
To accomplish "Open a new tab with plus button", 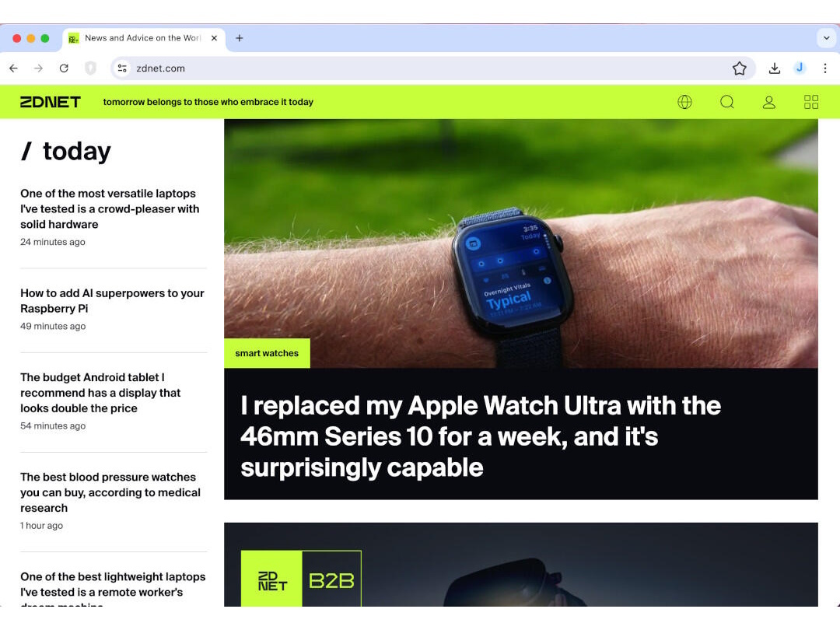I will point(240,38).
